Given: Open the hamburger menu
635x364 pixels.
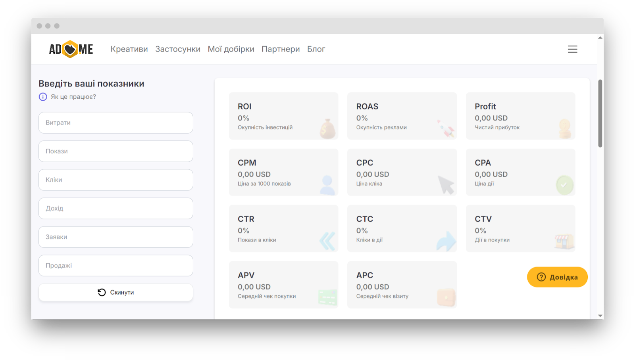Looking at the screenshot, I should tap(572, 49).
